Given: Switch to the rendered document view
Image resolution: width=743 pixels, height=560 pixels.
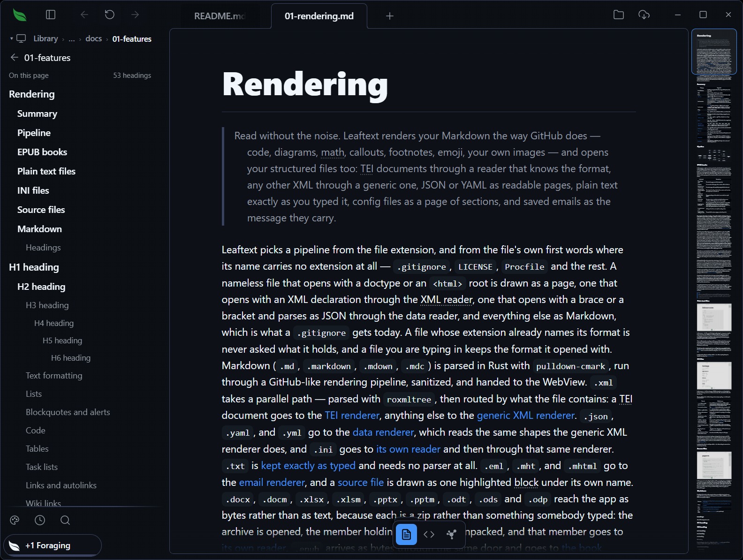Looking at the screenshot, I should pos(406,534).
